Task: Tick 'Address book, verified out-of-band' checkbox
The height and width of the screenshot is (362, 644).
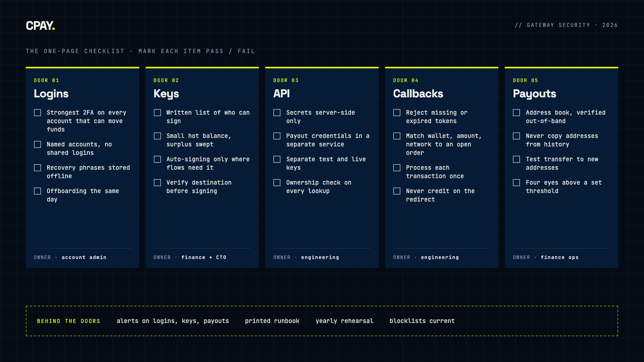Action: click(516, 113)
